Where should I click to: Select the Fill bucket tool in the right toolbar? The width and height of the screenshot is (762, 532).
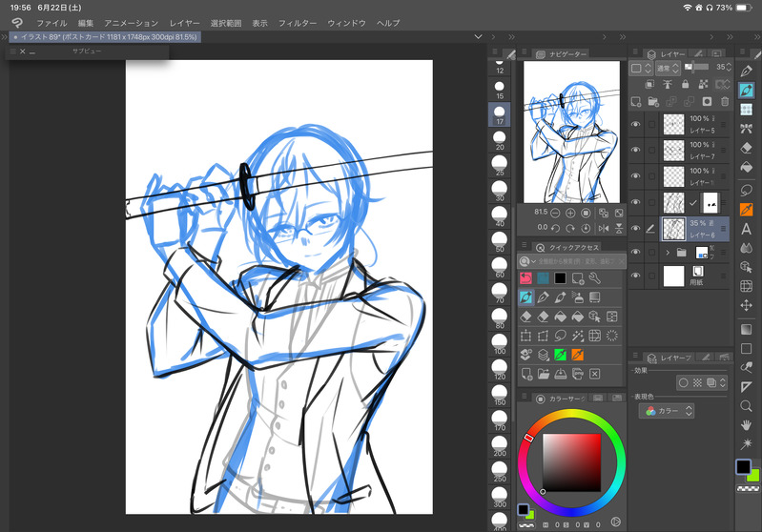[747, 167]
